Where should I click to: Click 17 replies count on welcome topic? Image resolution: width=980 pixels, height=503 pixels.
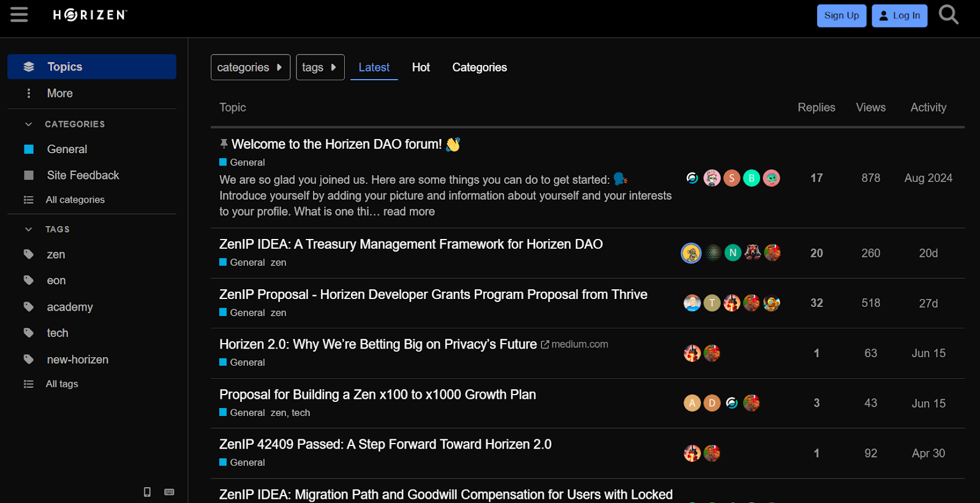click(816, 178)
